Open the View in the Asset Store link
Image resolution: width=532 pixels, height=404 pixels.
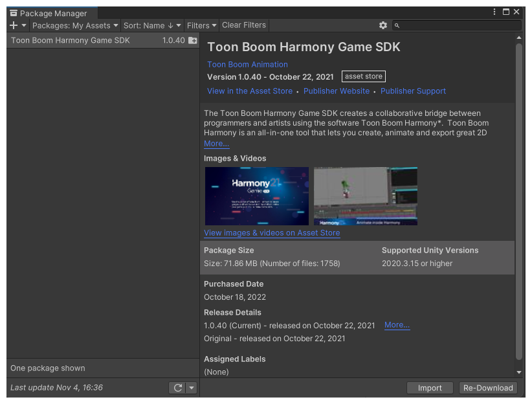pos(250,91)
